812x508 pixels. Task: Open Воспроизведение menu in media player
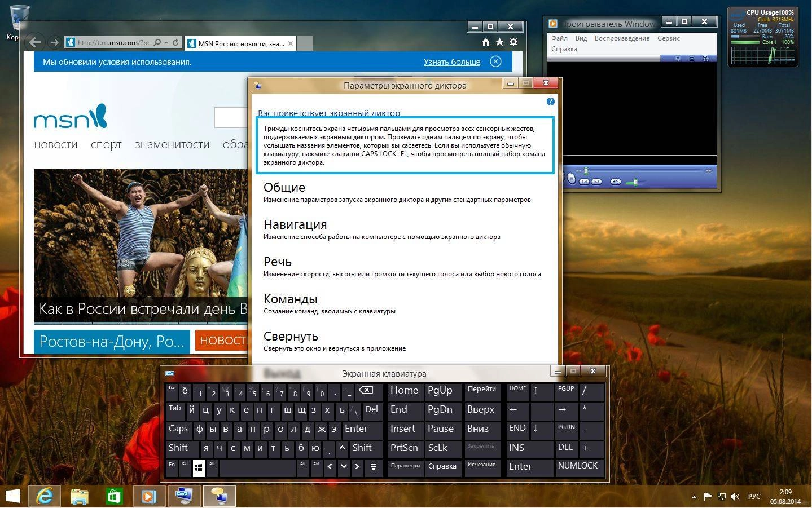(x=622, y=38)
